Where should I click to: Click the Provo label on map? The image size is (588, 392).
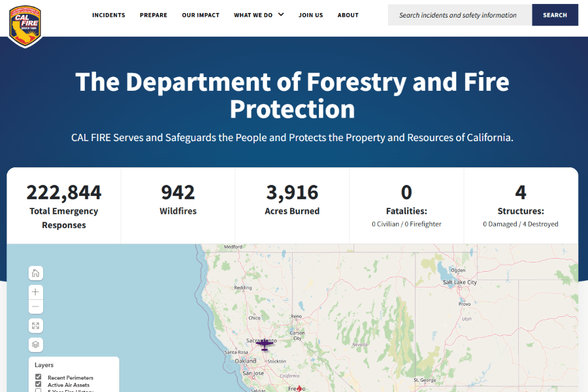pyautogui.click(x=465, y=304)
